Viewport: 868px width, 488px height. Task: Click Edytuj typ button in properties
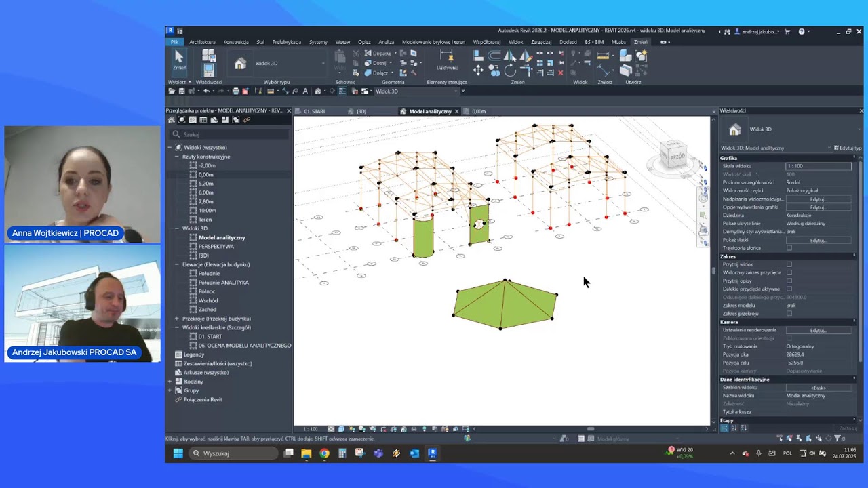pyautogui.click(x=848, y=148)
